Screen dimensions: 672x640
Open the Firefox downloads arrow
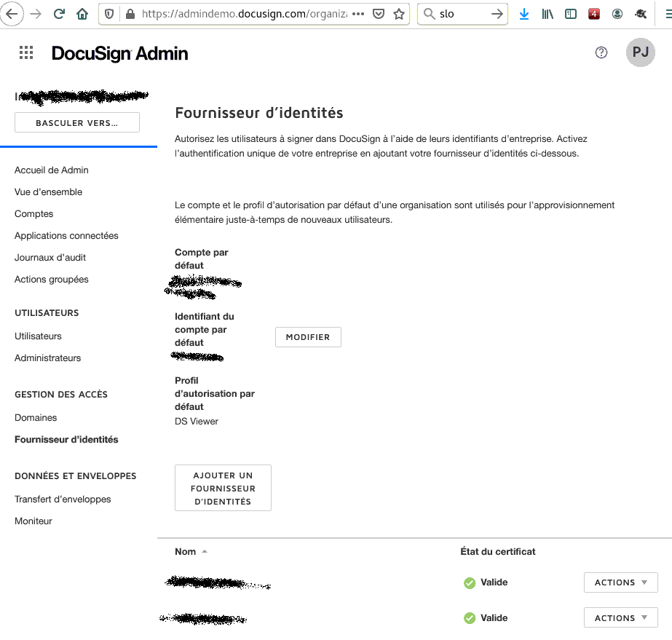point(524,14)
